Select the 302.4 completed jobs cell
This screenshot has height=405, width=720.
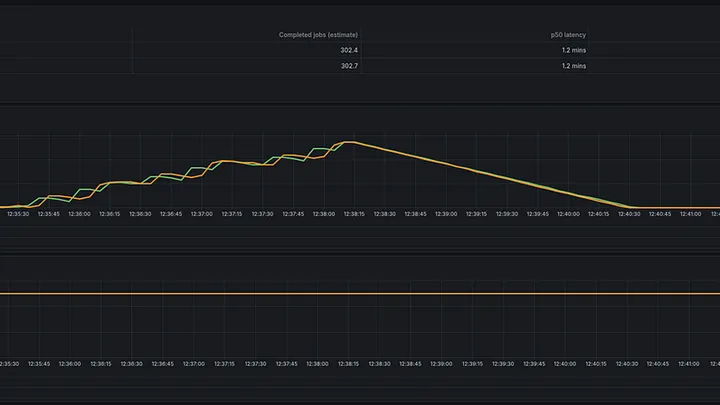click(349, 51)
